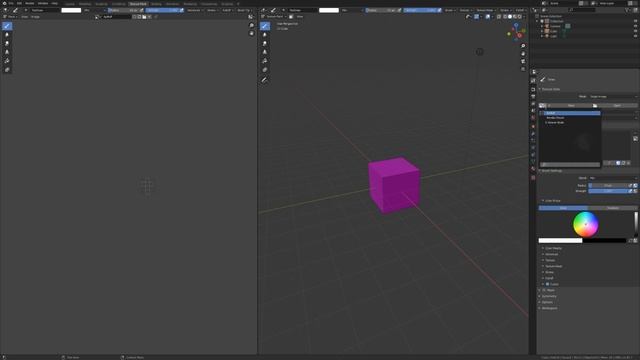Switch to the Texture Paint workspace tab
The image size is (640, 360).
138,4
